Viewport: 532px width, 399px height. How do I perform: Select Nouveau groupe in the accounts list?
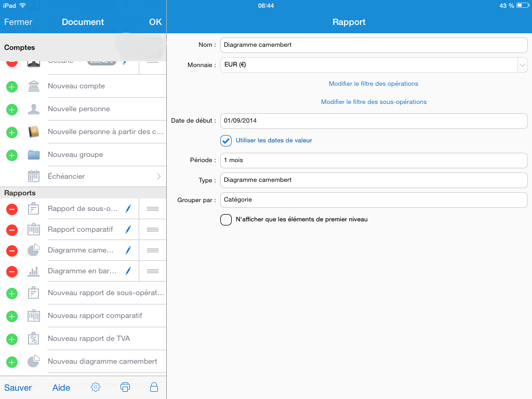pos(75,155)
